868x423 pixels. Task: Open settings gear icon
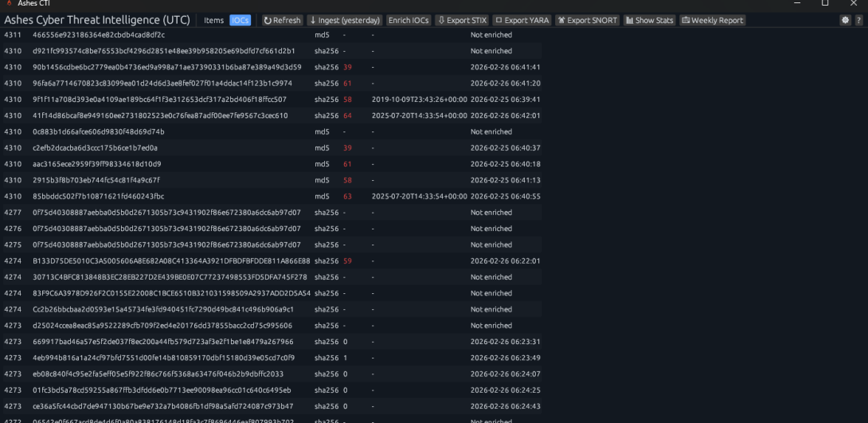click(x=845, y=21)
